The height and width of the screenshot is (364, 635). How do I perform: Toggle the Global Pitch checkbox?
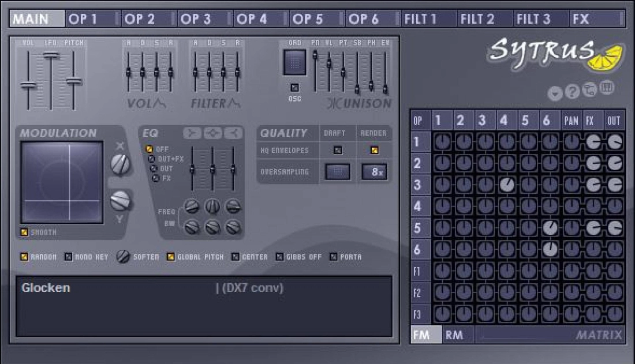(x=171, y=257)
